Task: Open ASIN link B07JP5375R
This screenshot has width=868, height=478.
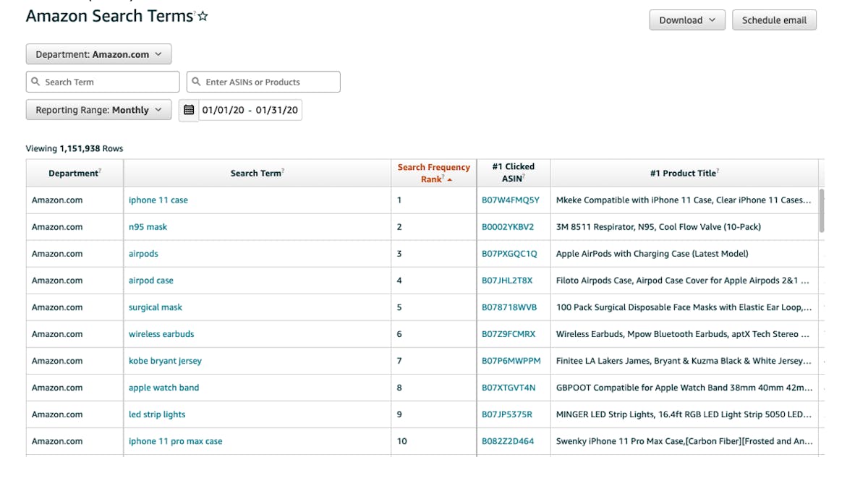Action: click(x=507, y=414)
